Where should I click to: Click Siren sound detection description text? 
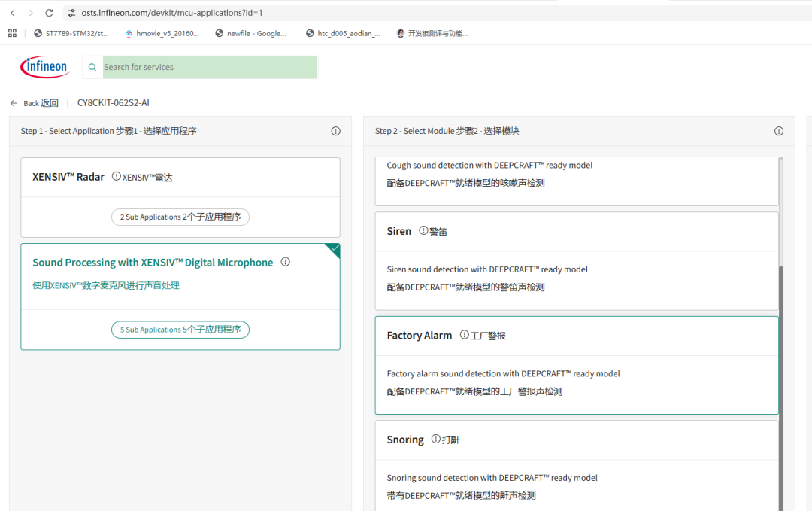pos(487,269)
